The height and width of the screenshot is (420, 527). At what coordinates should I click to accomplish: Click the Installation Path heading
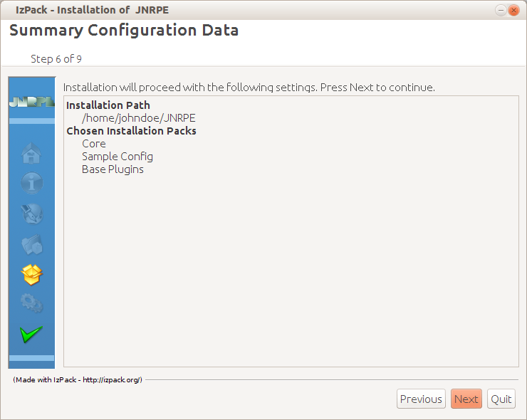point(108,105)
